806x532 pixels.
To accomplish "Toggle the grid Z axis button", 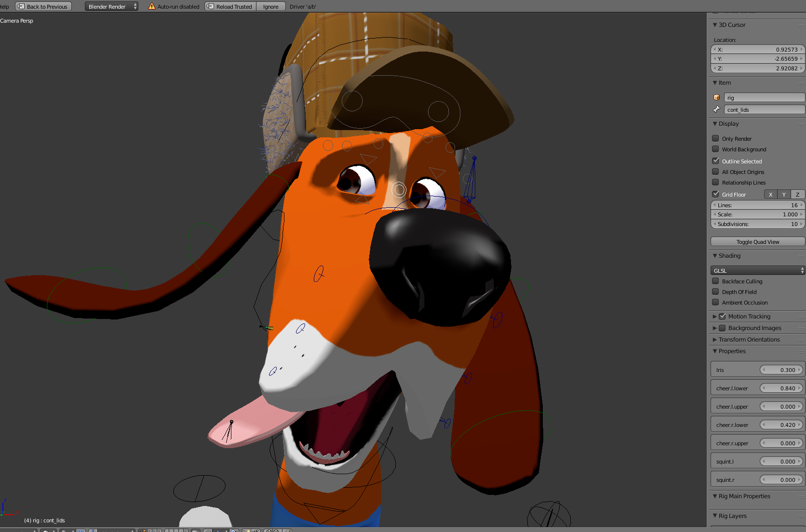I will 797,194.
